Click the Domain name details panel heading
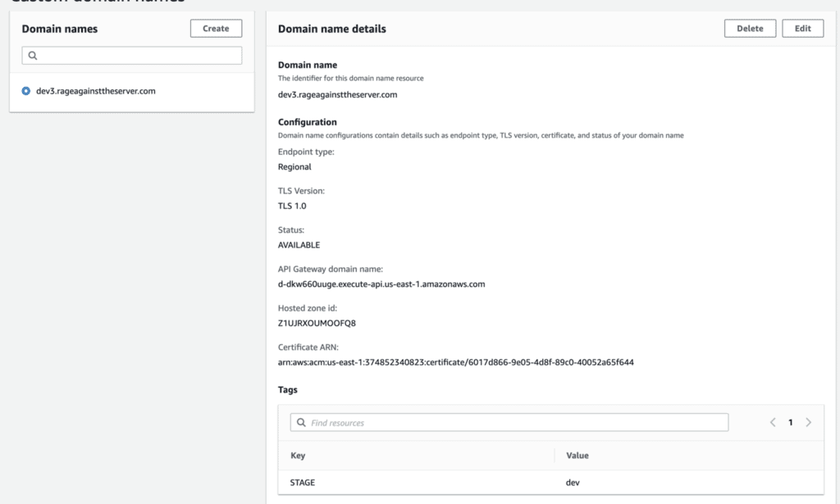840x504 pixels. tap(332, 29)
